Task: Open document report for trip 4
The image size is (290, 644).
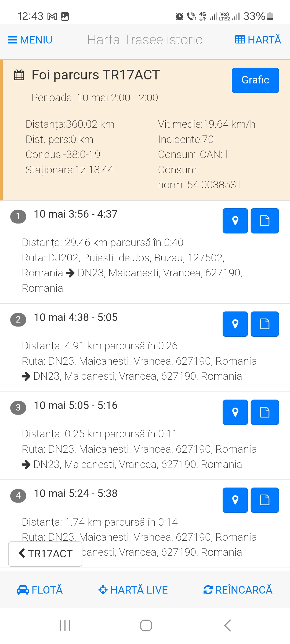Action: point(264,500)
